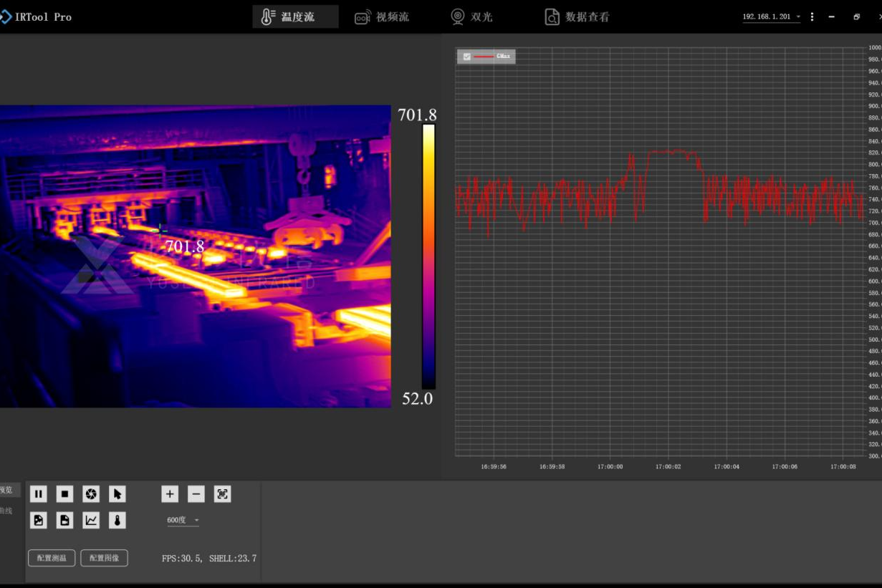This screenshot has height=588, width=882.
Task: Click the minus zoom-out button
Action: (x=196, y=494)
